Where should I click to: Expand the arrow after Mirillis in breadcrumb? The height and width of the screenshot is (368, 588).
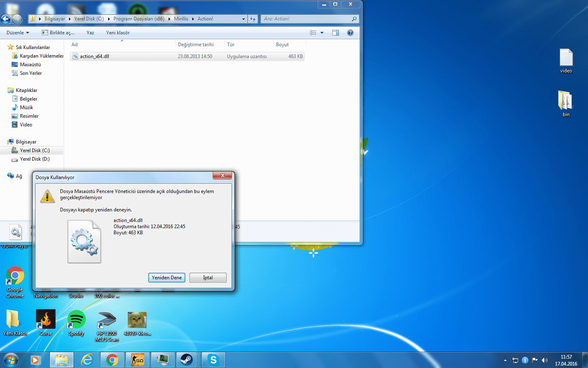tap(193, 19)
